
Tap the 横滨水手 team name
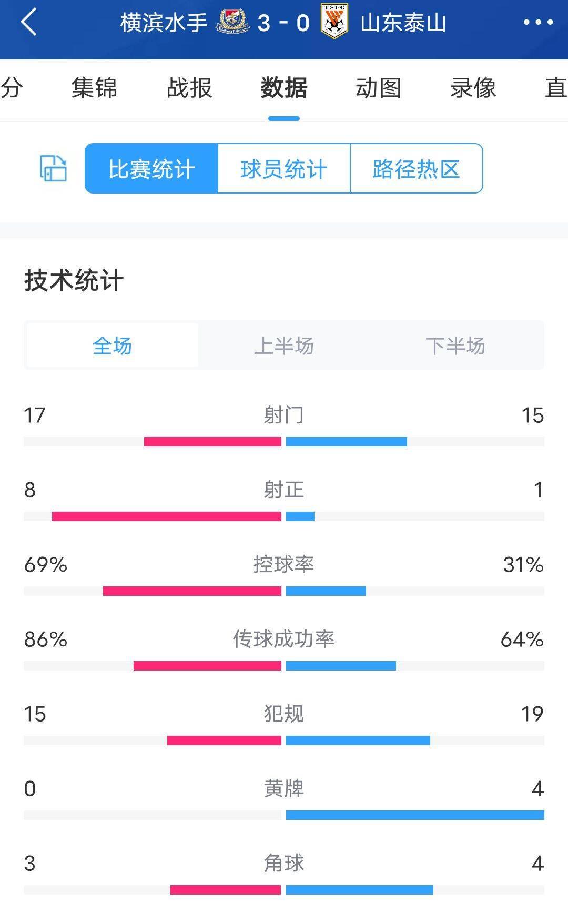click(x=164, y=23)
